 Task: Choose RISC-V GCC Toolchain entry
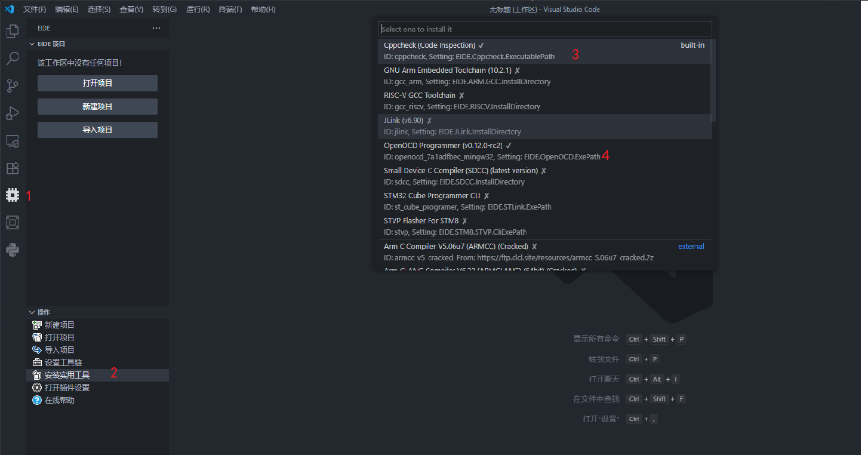tap(545, 102)
